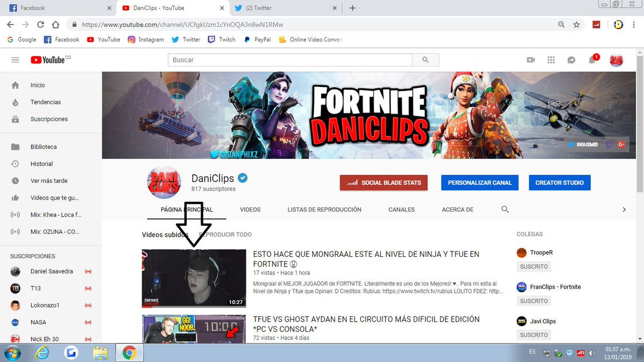The width and height of the screenshot is (644, 362).
Task: Click the Historial clock icon
Action: (x=15, y=164)
